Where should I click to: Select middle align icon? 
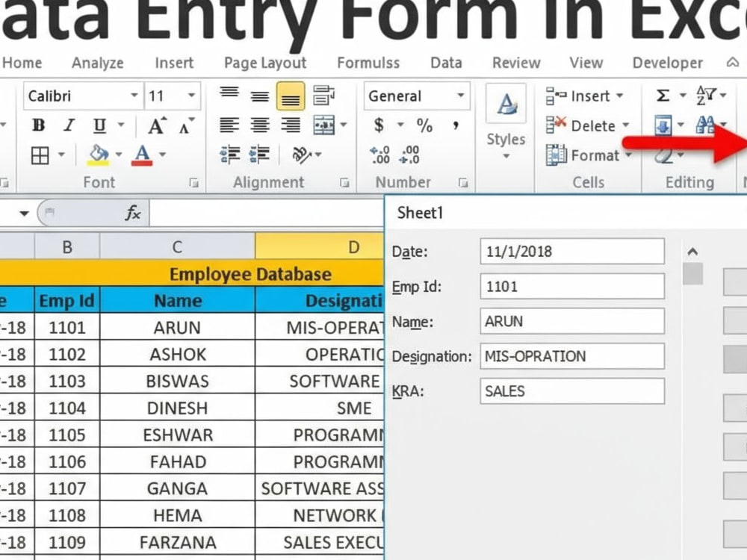[260, 96]
